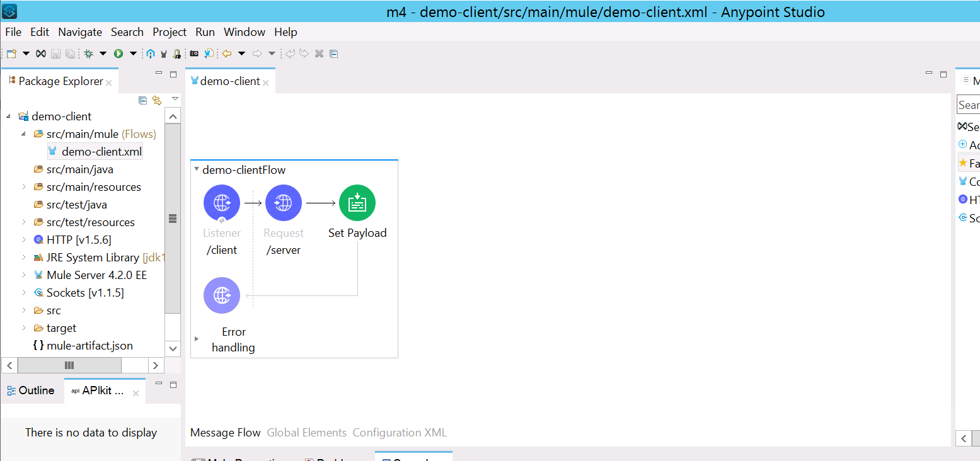Switch to Configuration XML editor tab

[400, 433]
